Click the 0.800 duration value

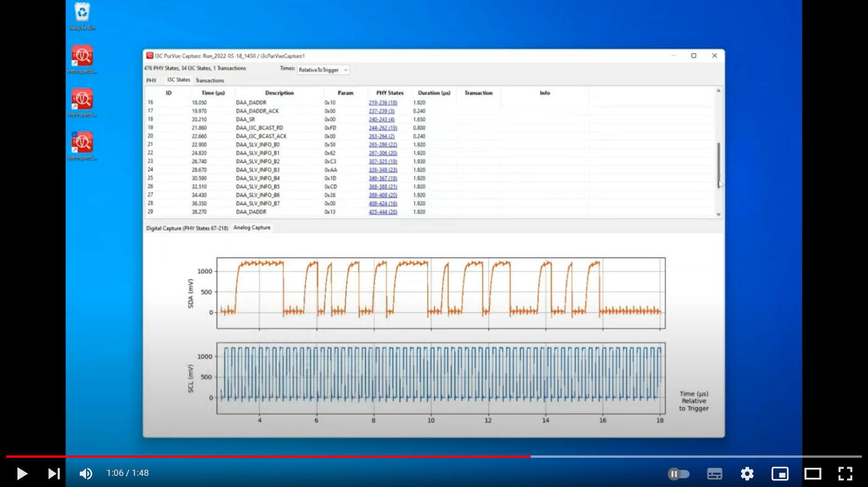click(x=419, y=128)
